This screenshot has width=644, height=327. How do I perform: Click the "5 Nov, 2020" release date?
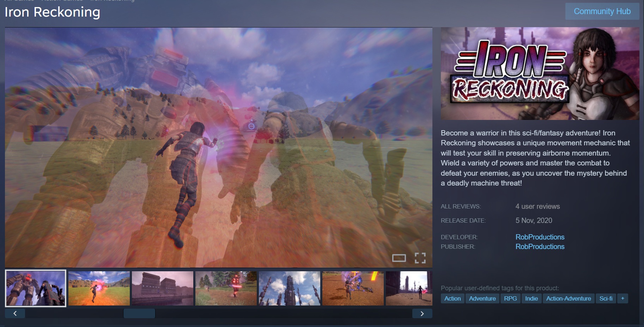[534, 220]
